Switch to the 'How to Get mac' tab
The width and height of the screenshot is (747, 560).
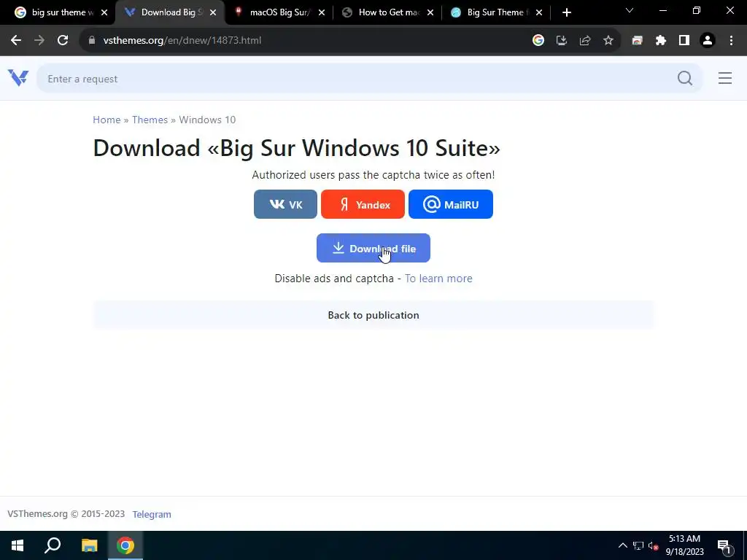[x=388, y=12]
